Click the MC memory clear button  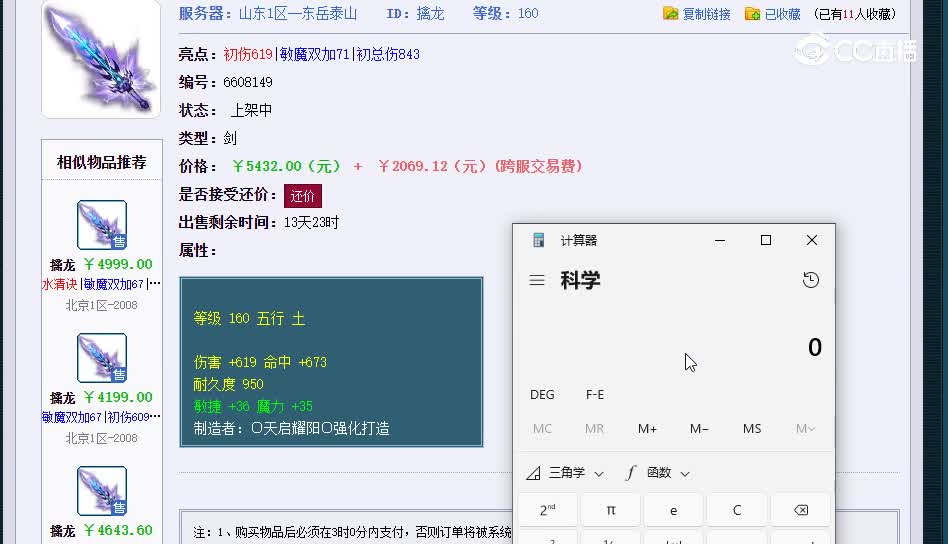click(542, 429)
